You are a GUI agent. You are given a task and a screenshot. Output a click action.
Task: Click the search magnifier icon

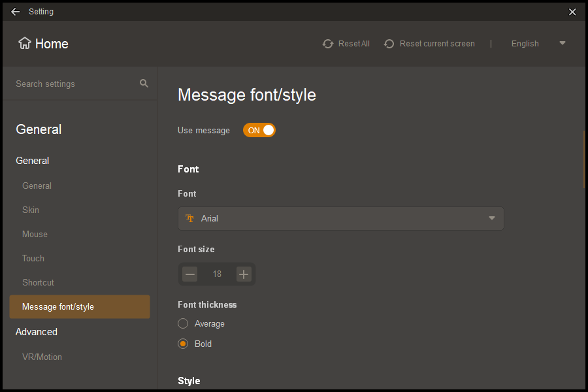click(x=144, y=84)
